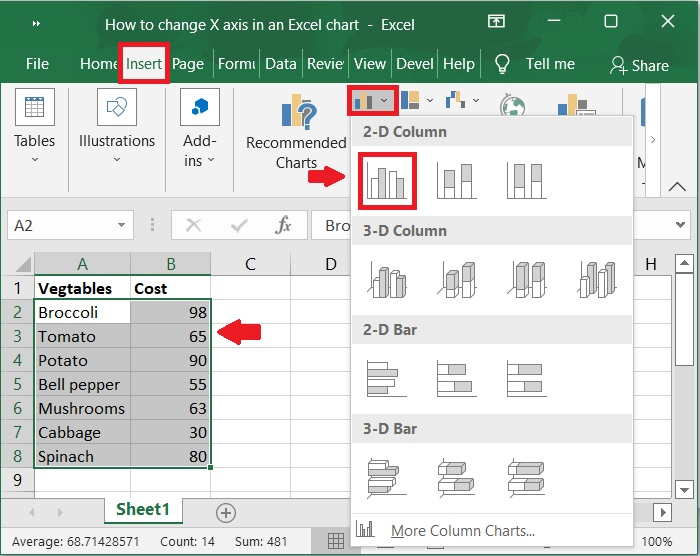The image size is (700, 556).
Task: Expand the Quick Access Toolbar overflow chevrons
Action: point(36,24)
